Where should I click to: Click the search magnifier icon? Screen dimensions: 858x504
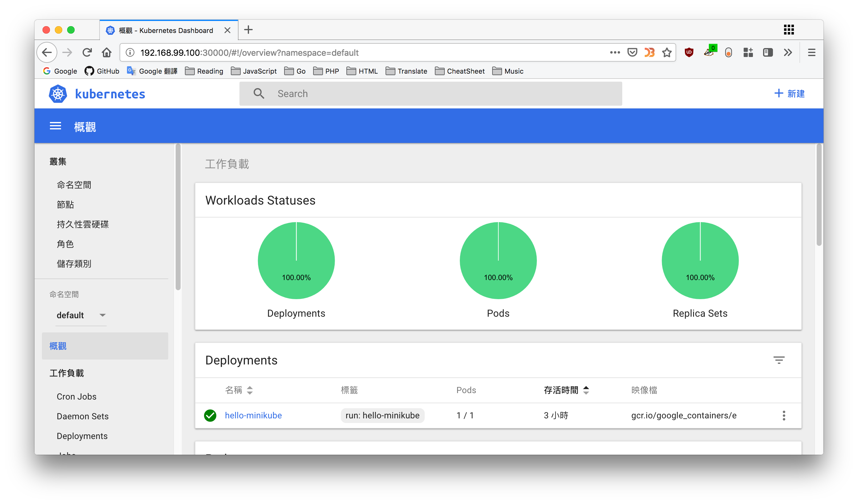click(x=259, y=93)
